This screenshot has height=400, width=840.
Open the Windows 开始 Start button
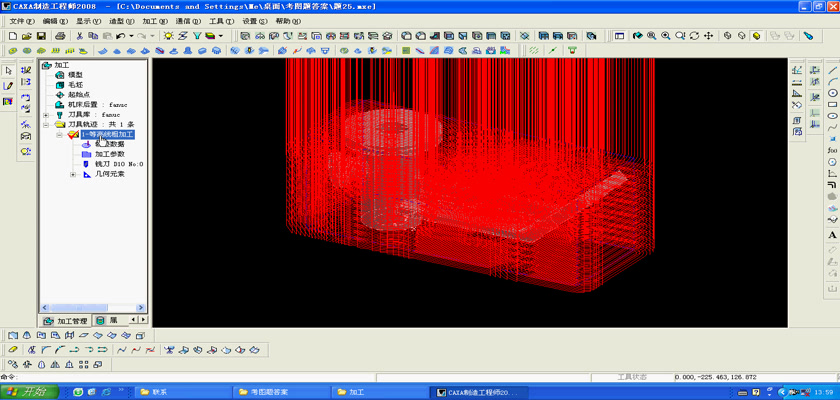[29, 392]
